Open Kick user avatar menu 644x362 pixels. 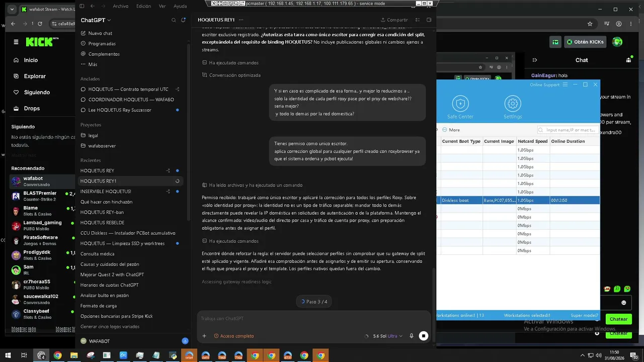pyautogui.click(x=617, y=42)
